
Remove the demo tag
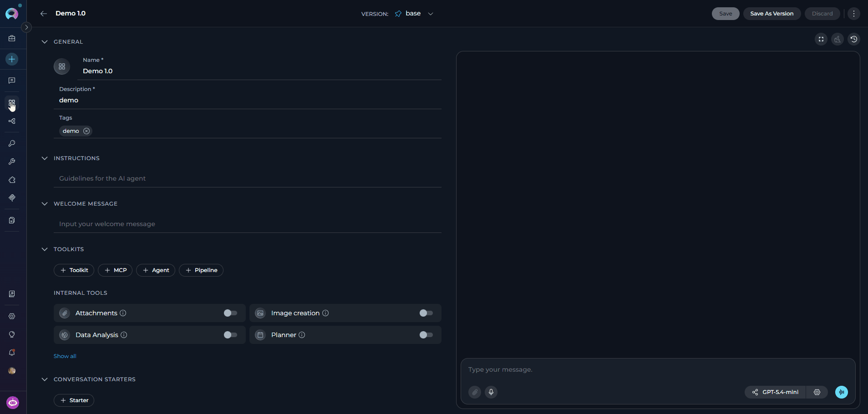click(86, 131)
